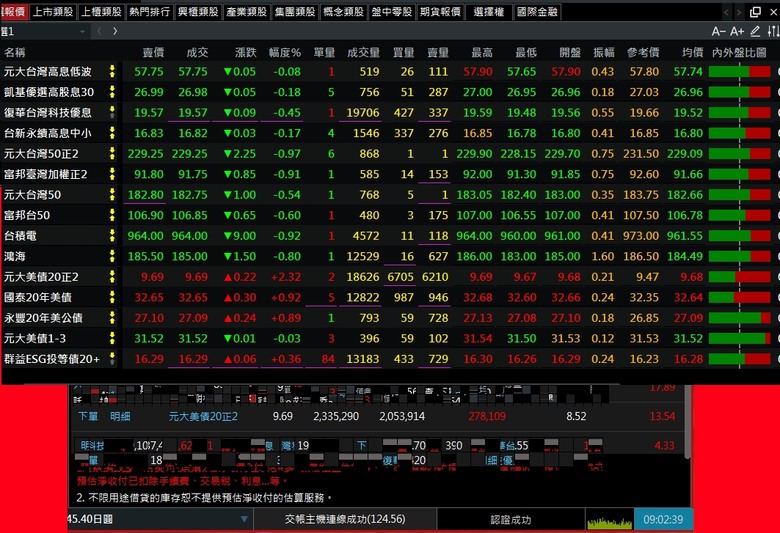The width and height of the screenshot is (780, 533).
Task: Click the pencil edit icon
Action: point(755,32)
